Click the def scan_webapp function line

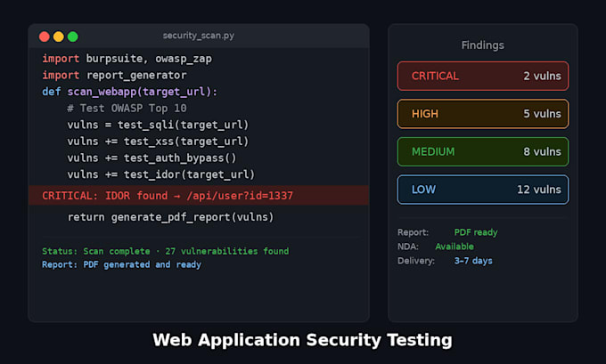pos(130,92)
